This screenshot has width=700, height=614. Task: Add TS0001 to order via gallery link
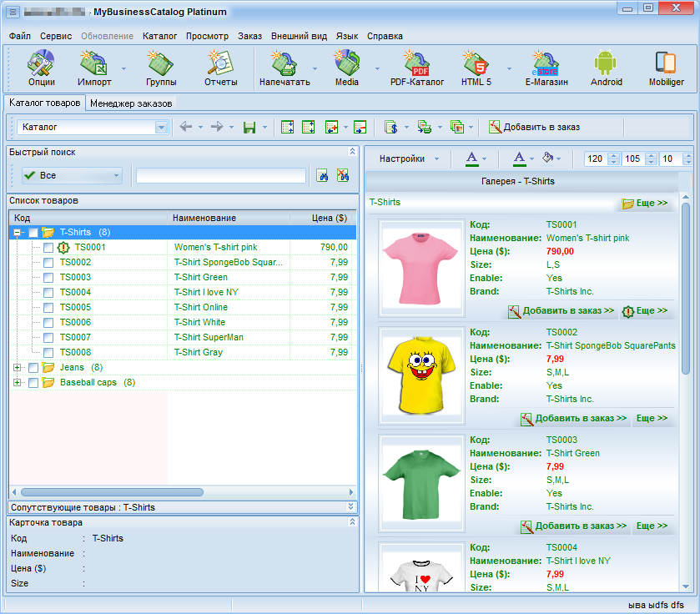(x=562, y=311)
